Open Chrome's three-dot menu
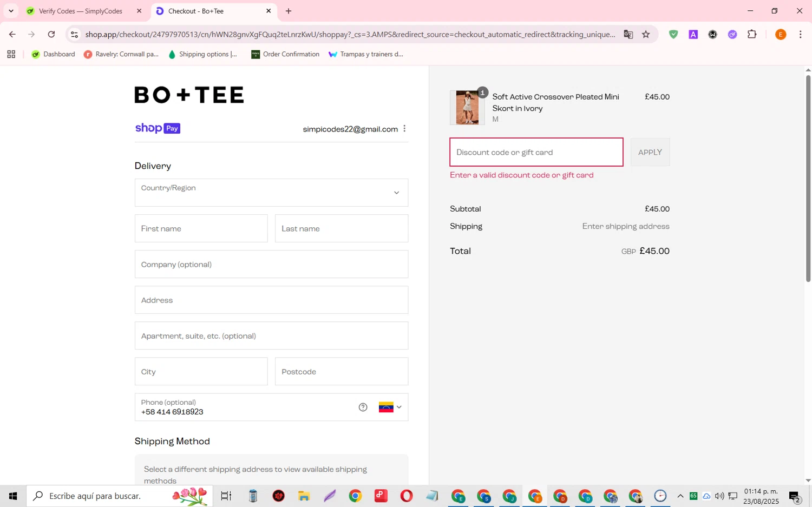The width and height of the screenshot is (812, 507). tap(800, 34)
